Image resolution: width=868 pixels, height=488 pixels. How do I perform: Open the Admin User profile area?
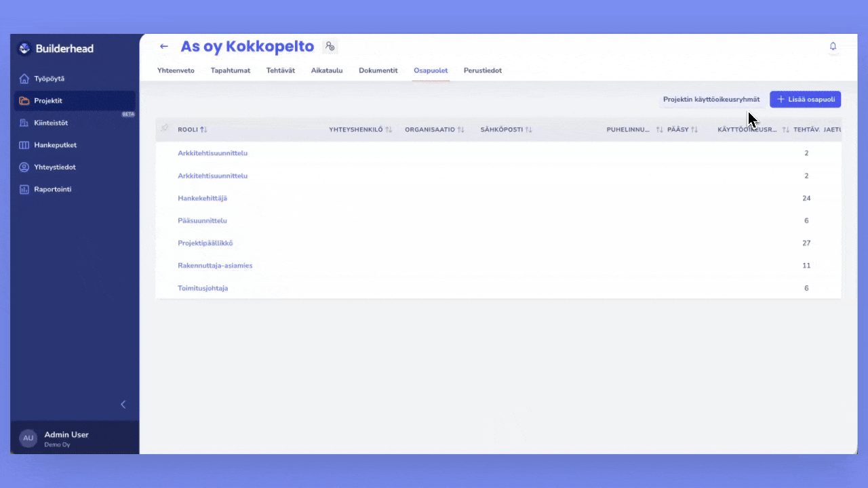(66, 438)
